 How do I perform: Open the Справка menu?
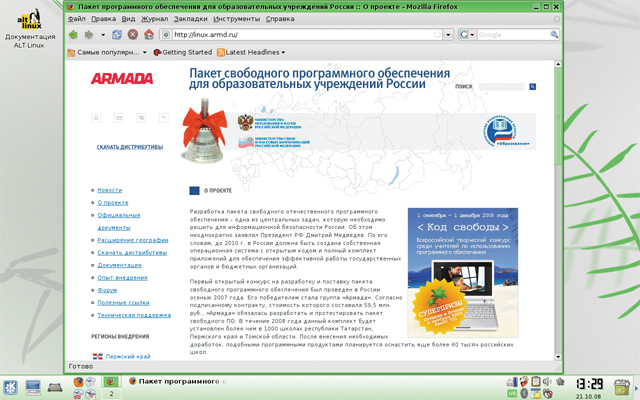(280, 19)
